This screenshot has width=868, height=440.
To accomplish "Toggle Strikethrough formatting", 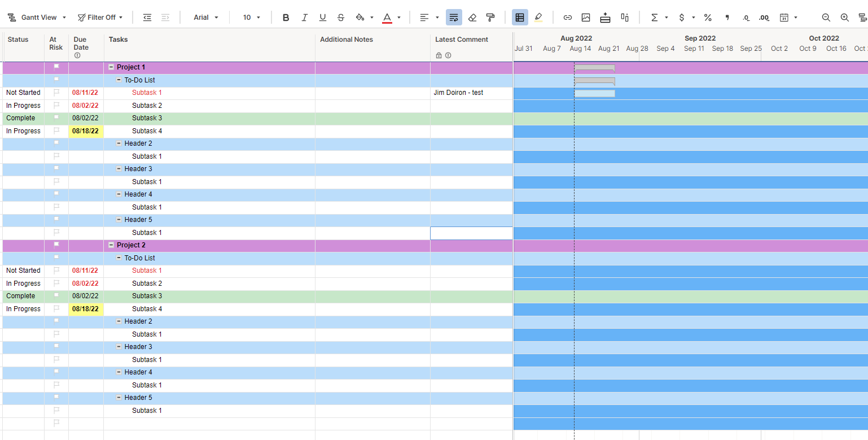I will pyautogui.click(x=341, y=18).
